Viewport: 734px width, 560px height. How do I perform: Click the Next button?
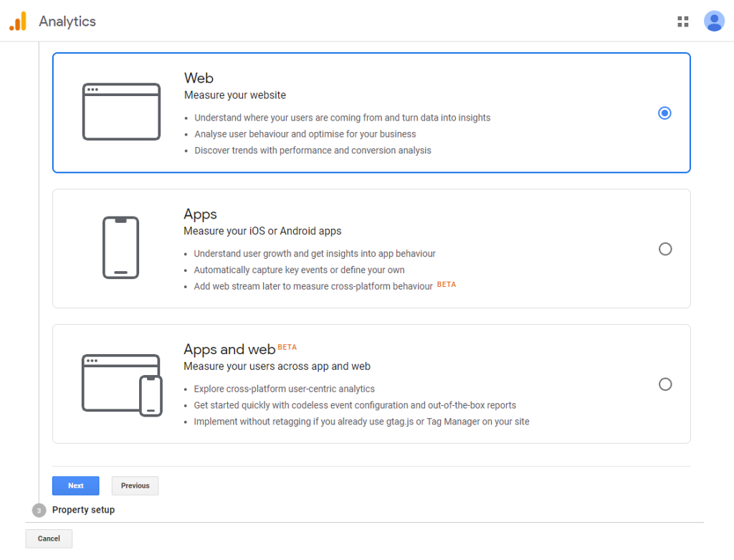pos(75,485)
